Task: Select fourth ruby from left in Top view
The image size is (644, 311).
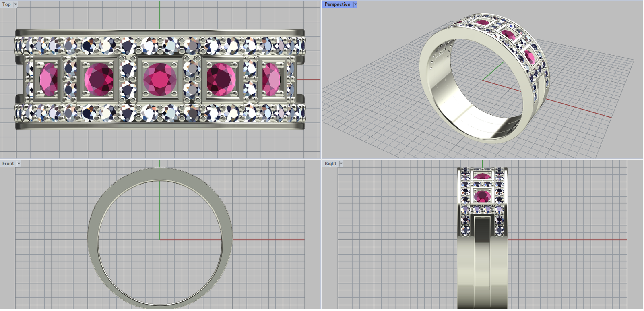Action: 221,79
